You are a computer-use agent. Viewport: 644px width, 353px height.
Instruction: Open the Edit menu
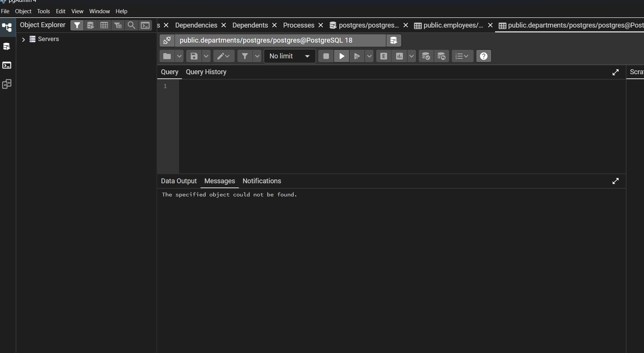pyautogui.click(x=61, y=11)
